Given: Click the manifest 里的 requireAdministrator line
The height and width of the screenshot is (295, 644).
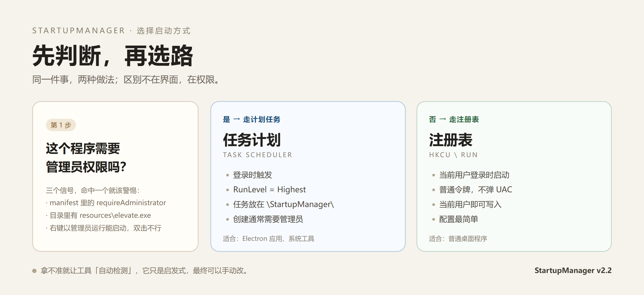Looking at the screenshot, I should click(106, 203).
